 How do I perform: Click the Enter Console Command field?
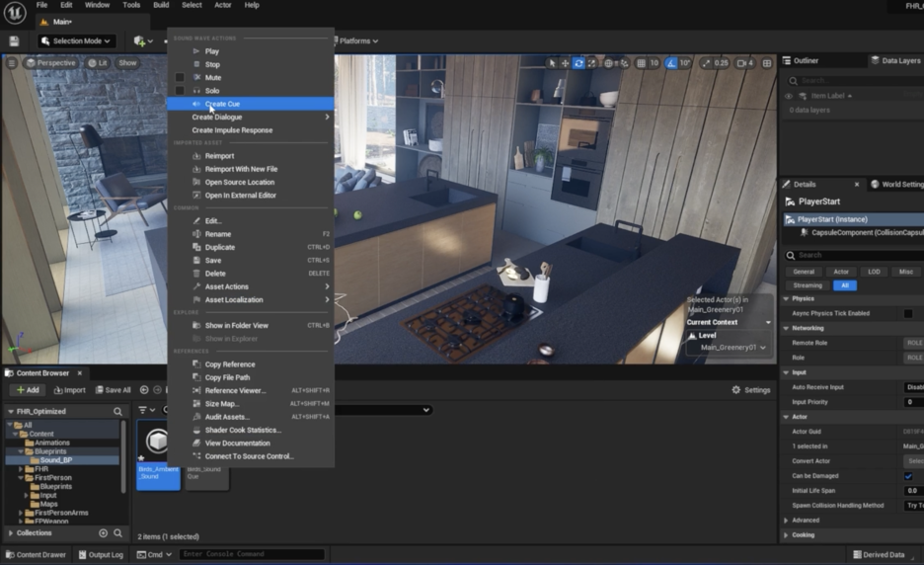tap(251, 554)
